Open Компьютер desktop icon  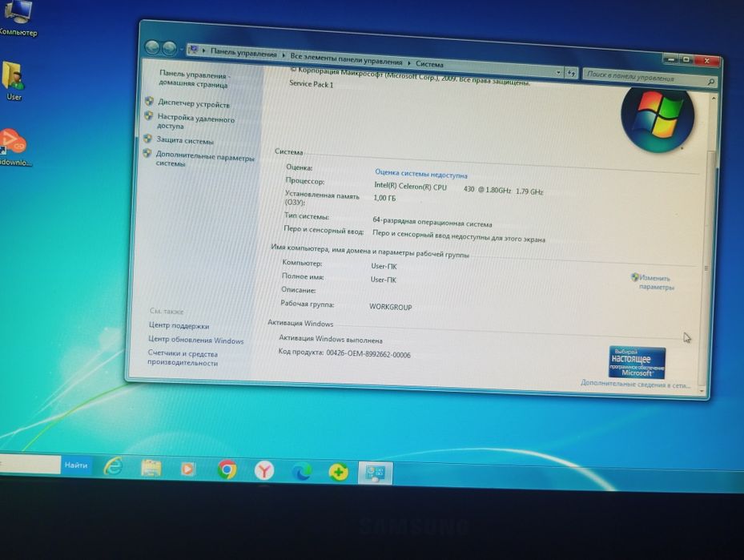[x=17, y=18]
